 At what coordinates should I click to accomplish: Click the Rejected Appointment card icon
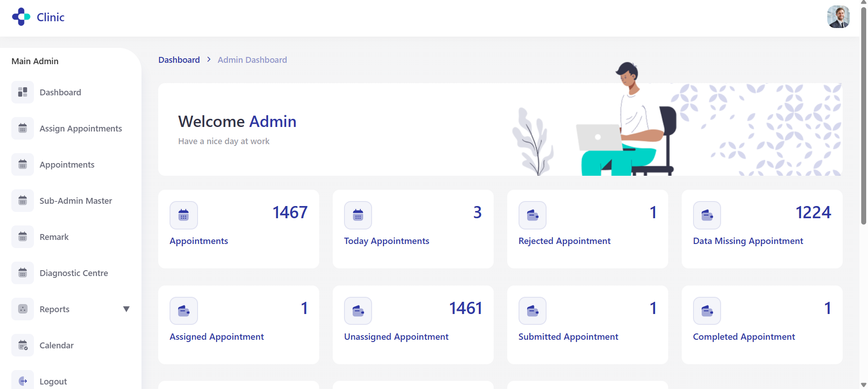pos(532,215)
